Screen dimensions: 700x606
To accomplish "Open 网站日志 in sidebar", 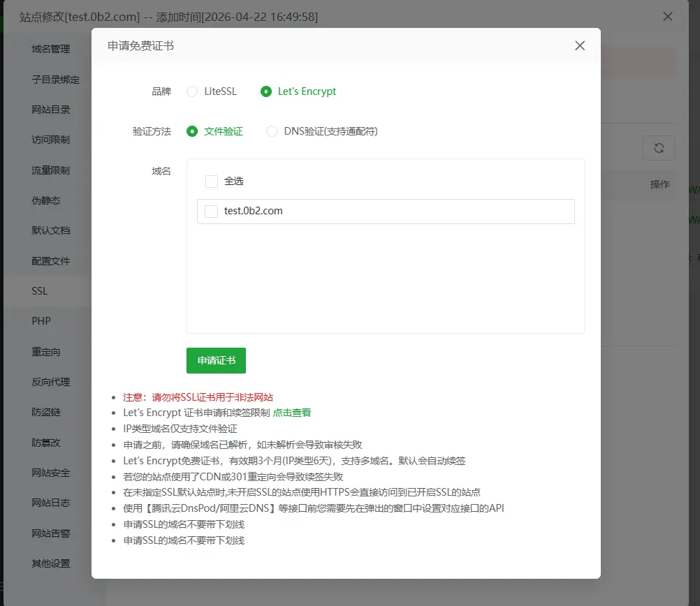I will point(50,503).
